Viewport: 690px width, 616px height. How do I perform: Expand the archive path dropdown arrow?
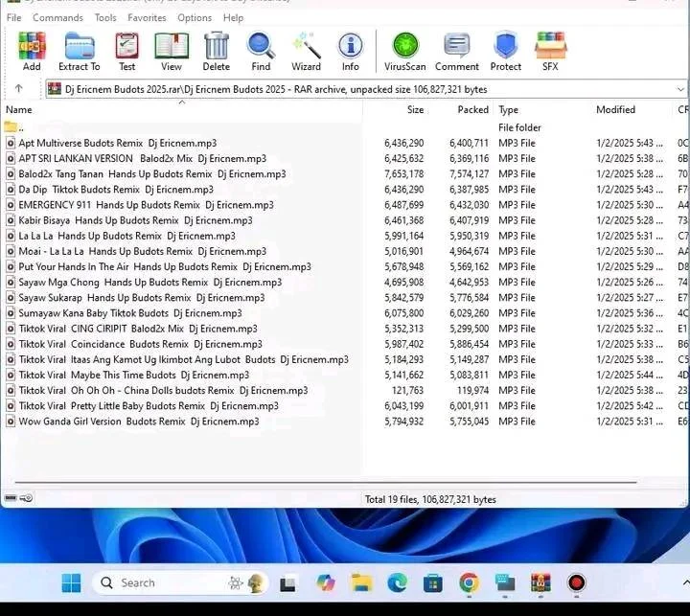click(680, 89)
